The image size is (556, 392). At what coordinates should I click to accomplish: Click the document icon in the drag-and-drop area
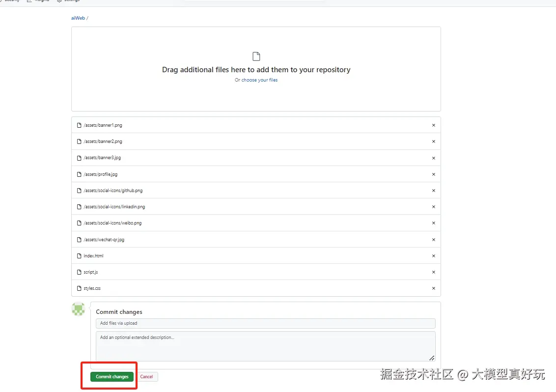[x=256, y=56]
